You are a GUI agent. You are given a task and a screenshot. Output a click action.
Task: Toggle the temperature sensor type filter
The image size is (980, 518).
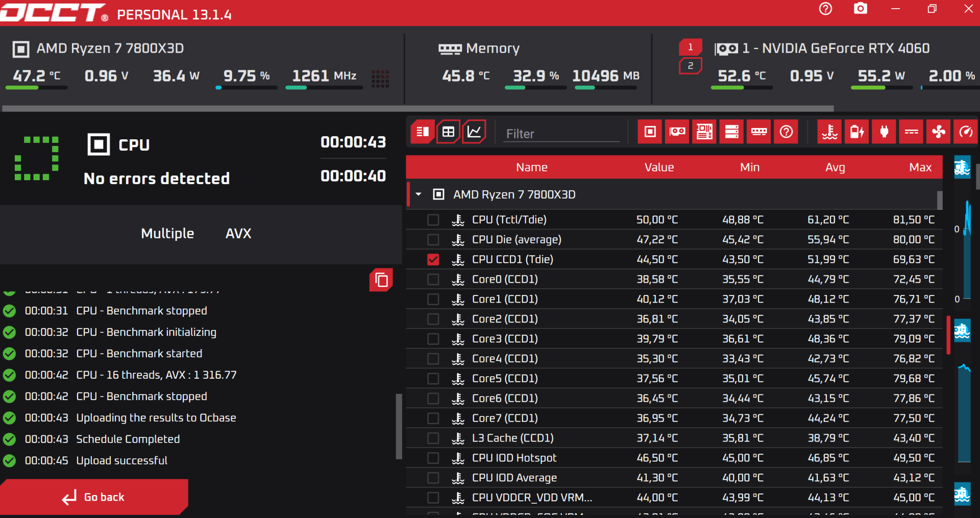coord(829,132)
